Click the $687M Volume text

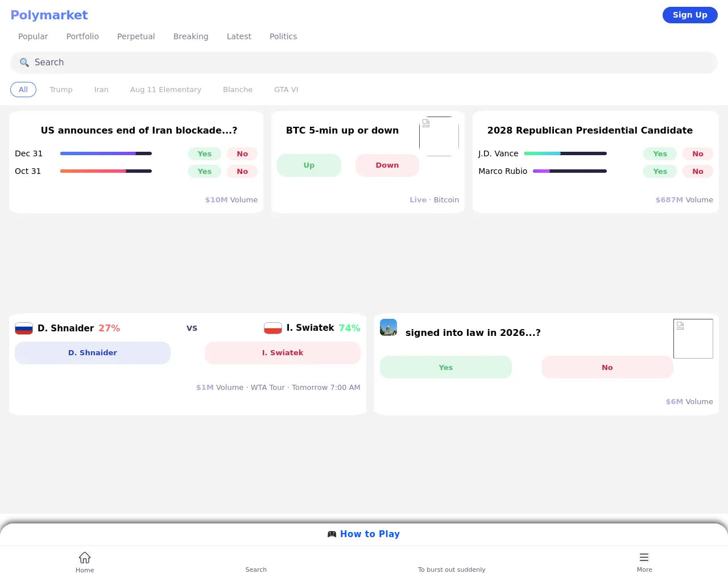(x=684, y=200)
